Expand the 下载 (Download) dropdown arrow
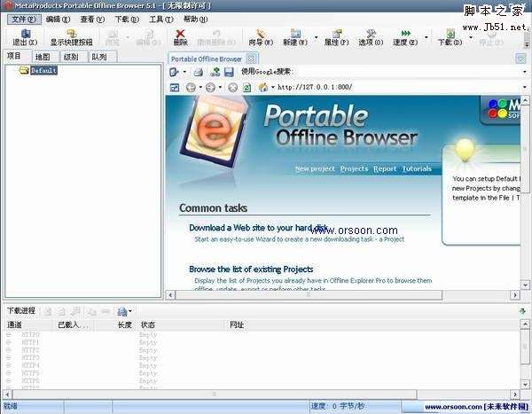This screenshot has height=414, width=532. (x=471, y=37)
